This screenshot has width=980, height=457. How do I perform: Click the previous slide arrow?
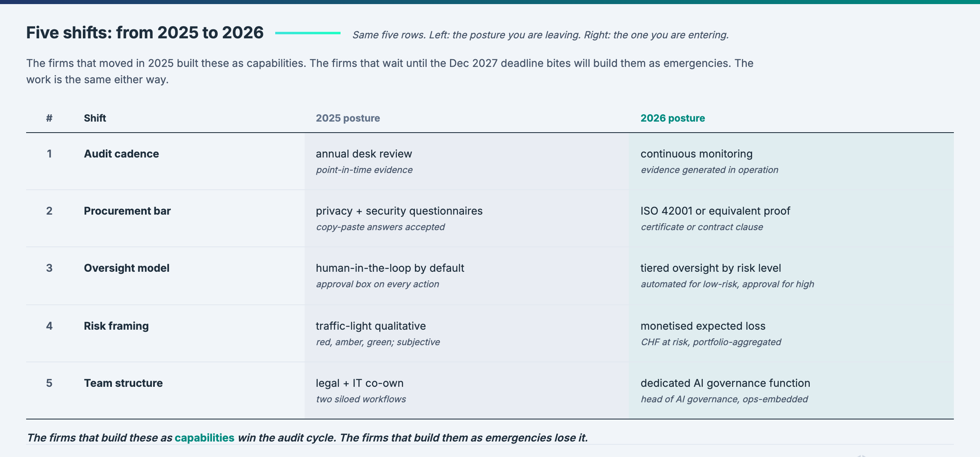(860, 455)
